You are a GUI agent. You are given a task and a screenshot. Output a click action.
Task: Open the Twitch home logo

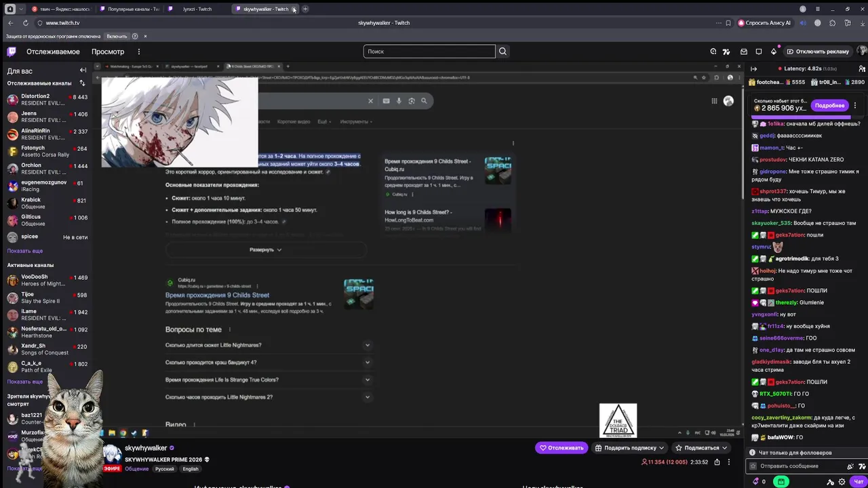tap(12, 52)
